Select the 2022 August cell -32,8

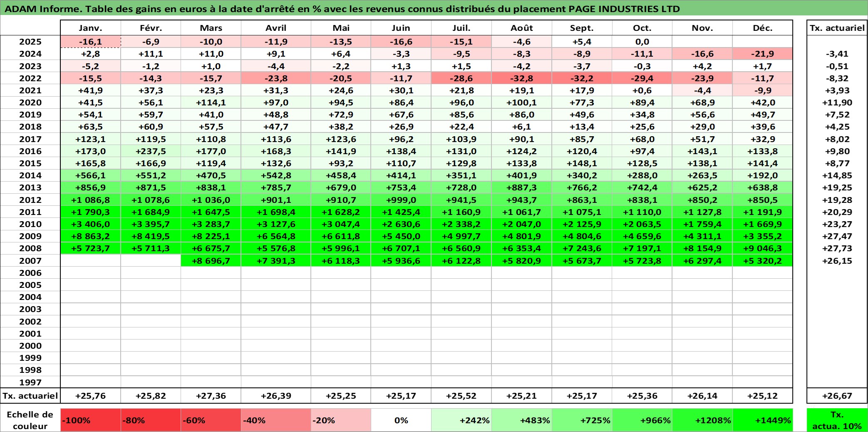click(x=521, y=78)
